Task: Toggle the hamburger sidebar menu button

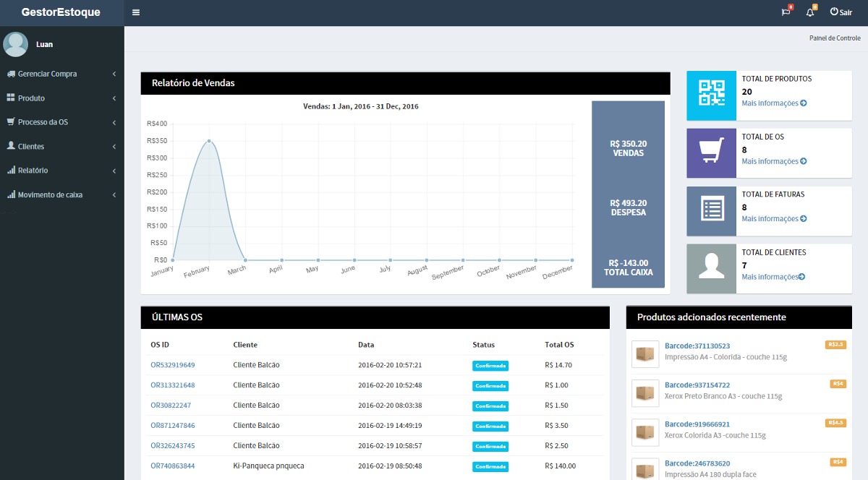Action: [136, 12]
